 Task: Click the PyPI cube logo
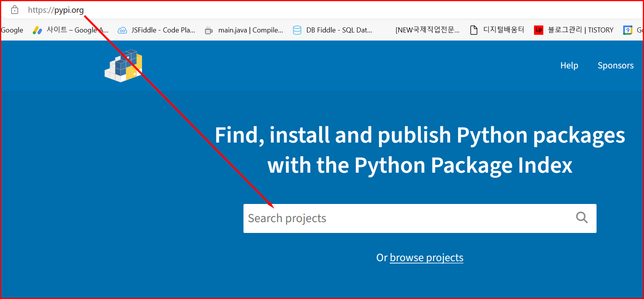[123, 66]
